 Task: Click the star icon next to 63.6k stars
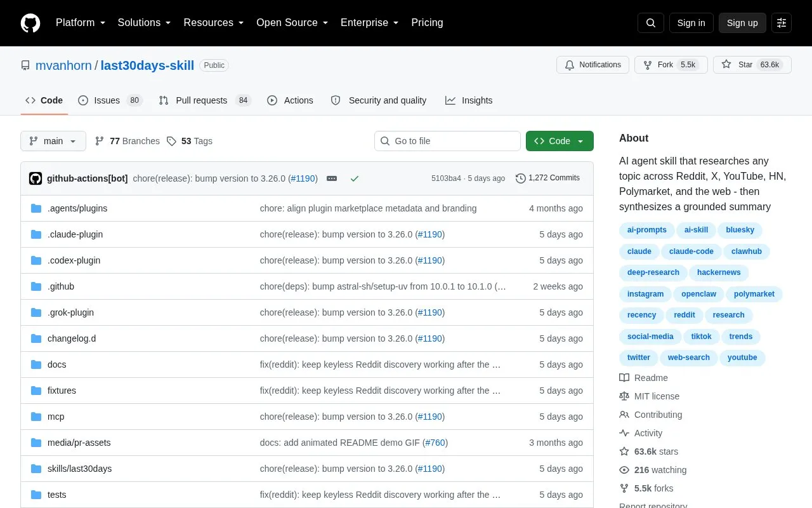click(x=624, y=451)
